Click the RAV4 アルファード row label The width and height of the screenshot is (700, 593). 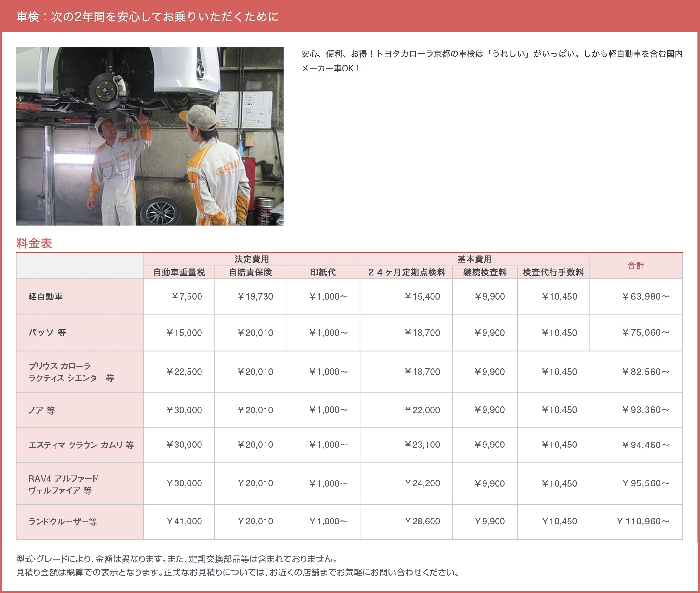[x=64, y=484]
